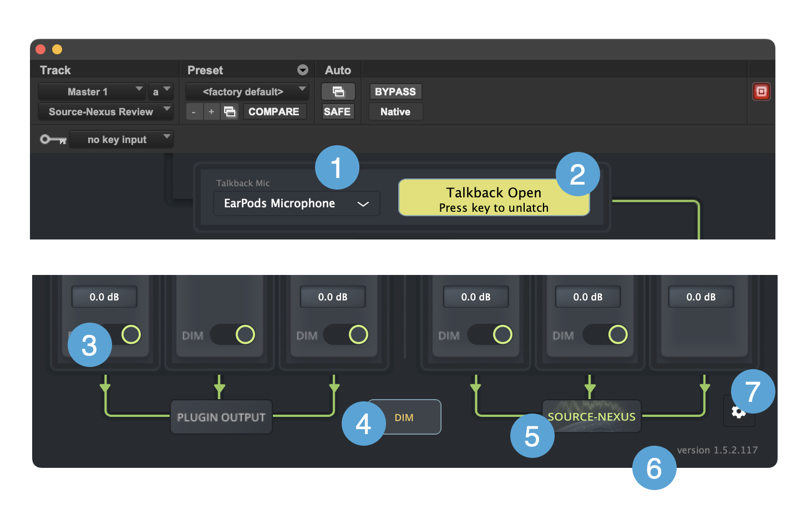Open the EarPods Microphone talkback dropdown
This screenshot has height=510, width=812.
pos(296,203)
